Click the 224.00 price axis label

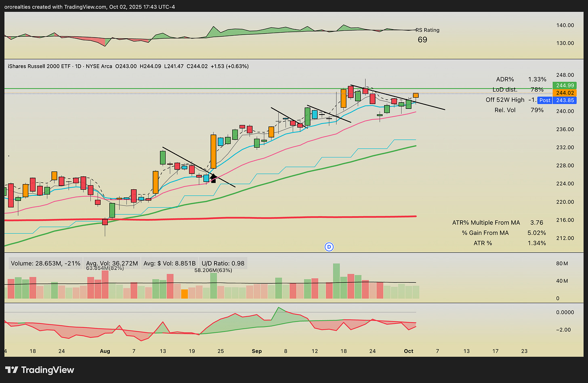565,184
